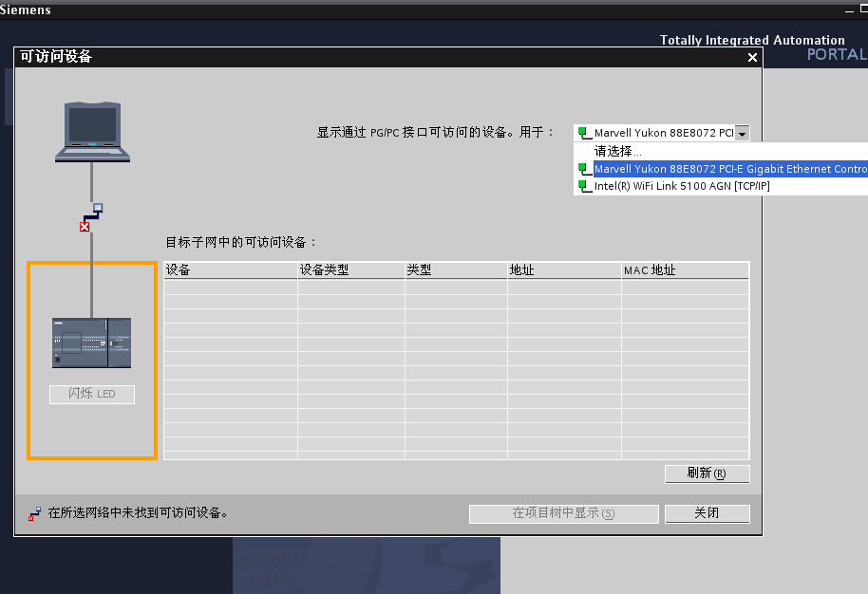Close the 可访问设备 dialog with X
Viewport: 868px width, 594px height.
point(752,58)
